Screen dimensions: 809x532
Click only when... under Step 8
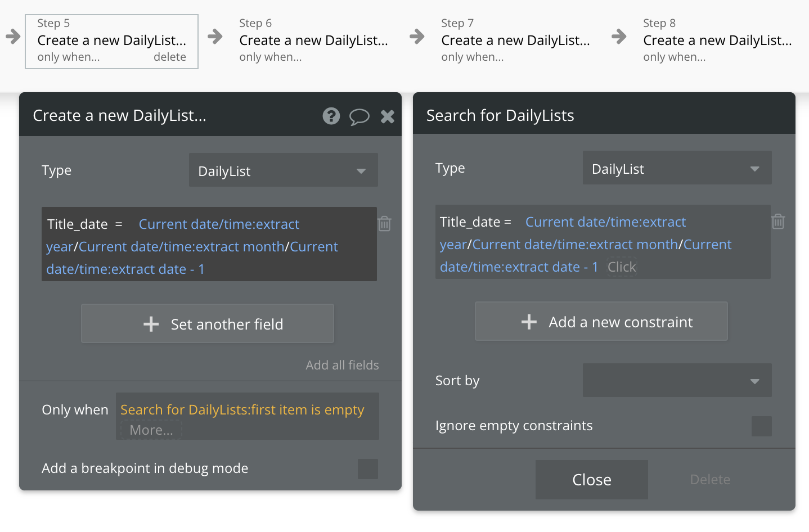(675, 57)
